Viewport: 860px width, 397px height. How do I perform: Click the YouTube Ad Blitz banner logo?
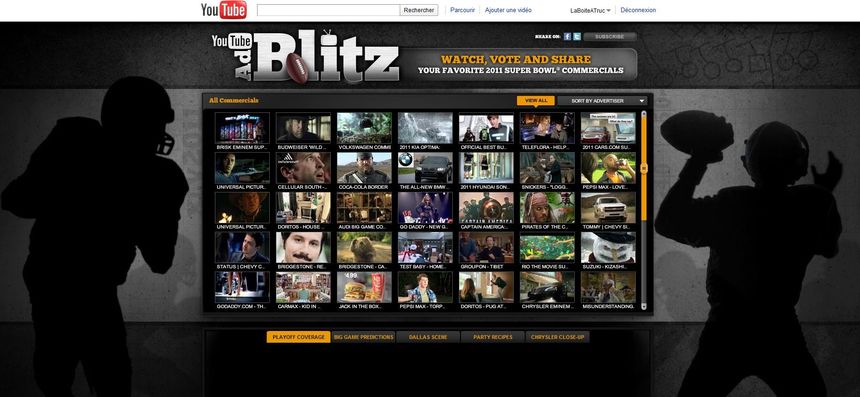(x=305, y=57)
